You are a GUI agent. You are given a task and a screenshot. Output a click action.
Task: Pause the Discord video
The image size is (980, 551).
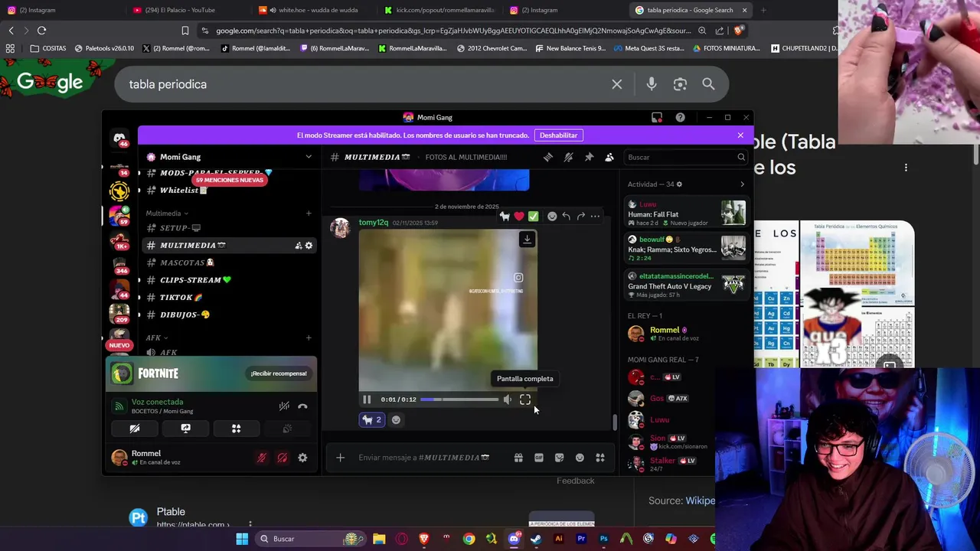click(x=367, y=399)
